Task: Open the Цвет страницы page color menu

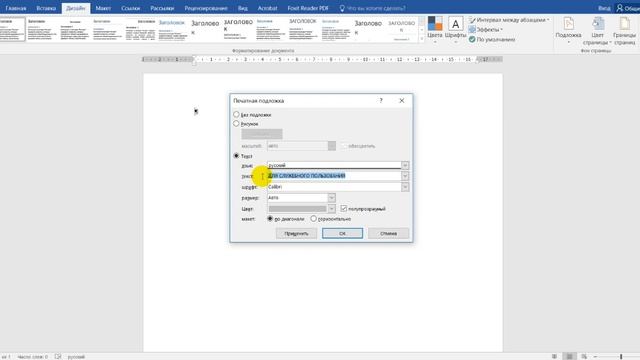Action: (597, 31)
